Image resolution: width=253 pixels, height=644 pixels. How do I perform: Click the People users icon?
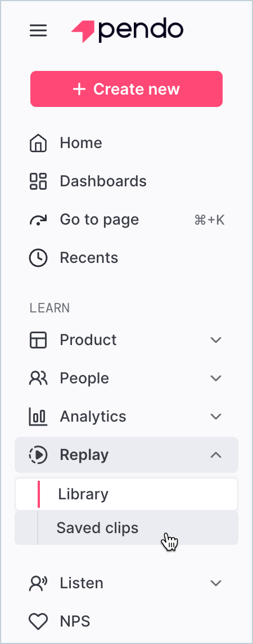tap(38, 378)
